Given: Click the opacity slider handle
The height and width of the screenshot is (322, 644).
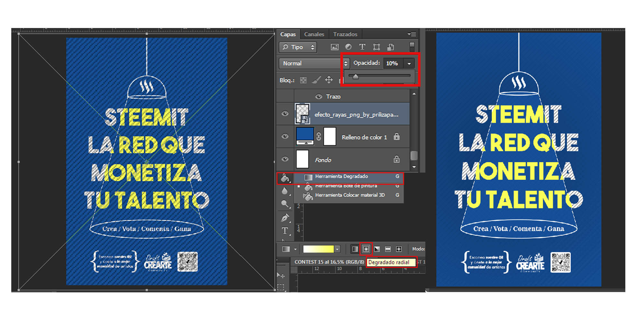Looking at the screenshot, I should 355,77.
